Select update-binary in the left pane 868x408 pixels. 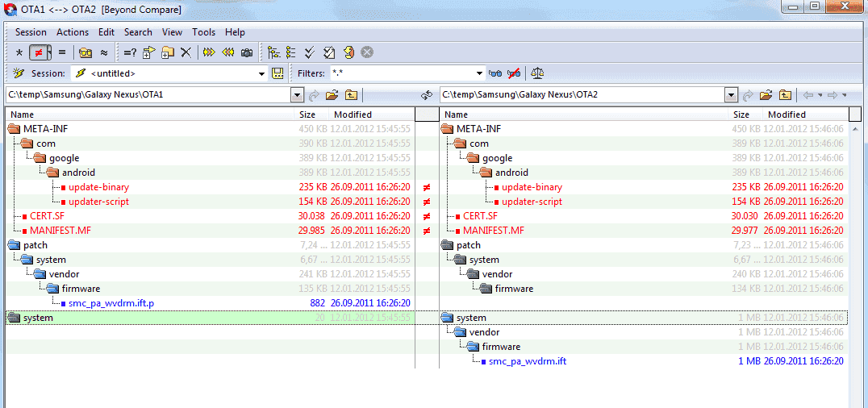[99, 187]
